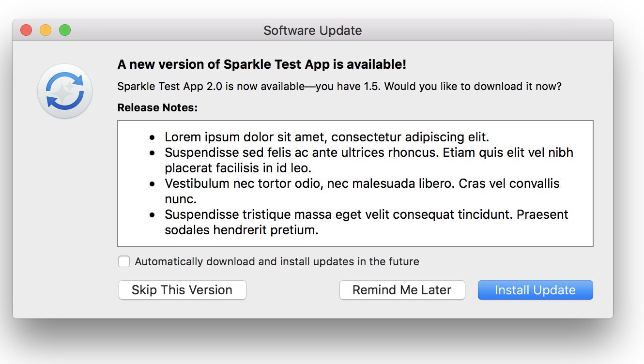The height and width of the screenshot is (364, 644).
Task: Click the 'Suspendisse sed felis' release note
Action: [x=369, y=160]
